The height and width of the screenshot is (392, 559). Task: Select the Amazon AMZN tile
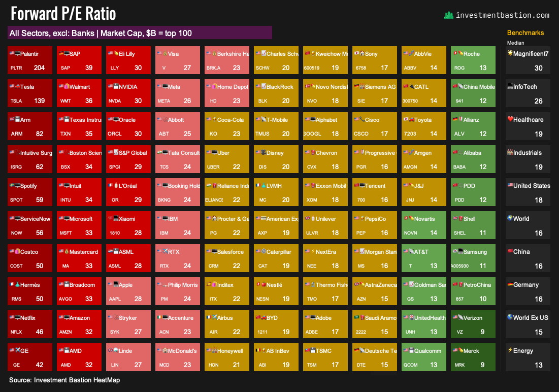(x=79, y=324)
